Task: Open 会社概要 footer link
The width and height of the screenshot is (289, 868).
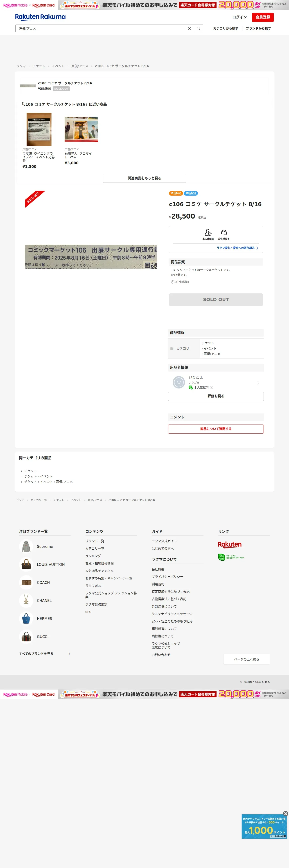Action: (x=158, y=569)
